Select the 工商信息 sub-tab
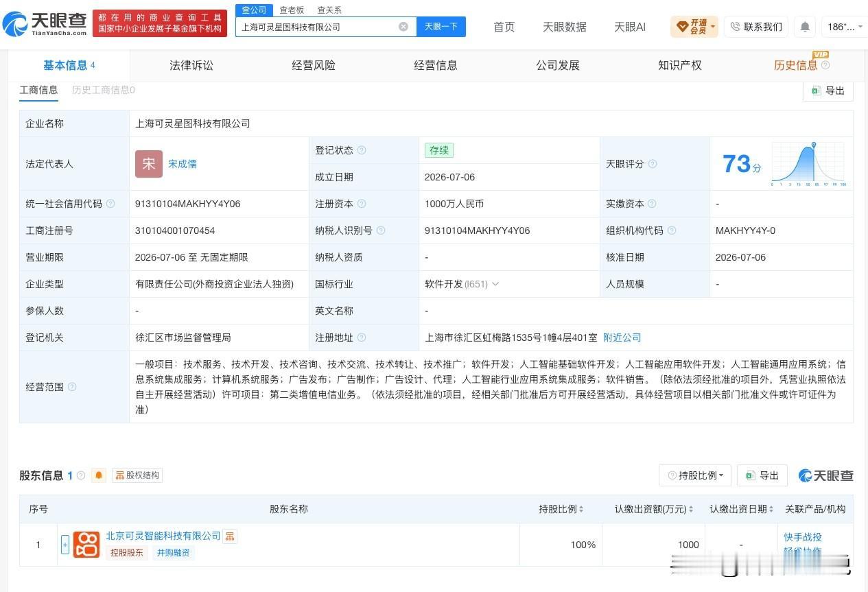Image resolution: width=868 pixels, height=592 pixels. [38, 90]
